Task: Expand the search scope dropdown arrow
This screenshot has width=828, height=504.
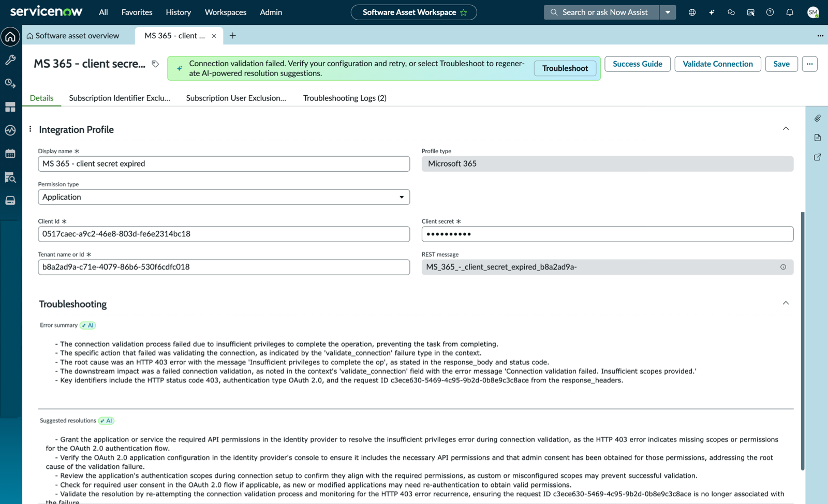Action: point(668,12)
